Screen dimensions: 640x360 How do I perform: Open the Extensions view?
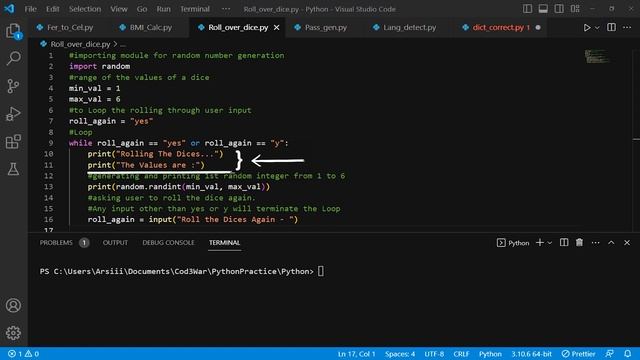click(13, 142)
